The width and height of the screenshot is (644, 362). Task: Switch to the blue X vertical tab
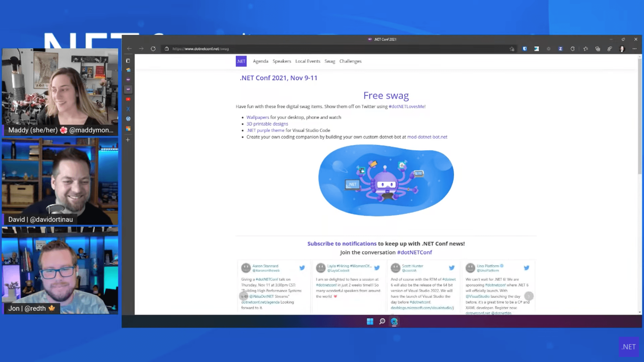pos(128,109)
